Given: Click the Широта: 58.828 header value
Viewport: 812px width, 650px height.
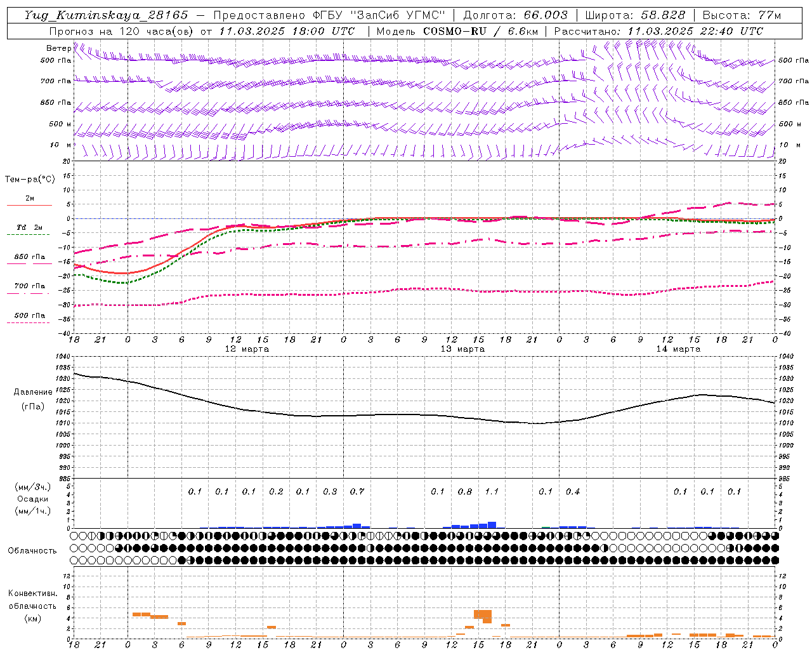Looking at the screenshot, I should 635,15.
